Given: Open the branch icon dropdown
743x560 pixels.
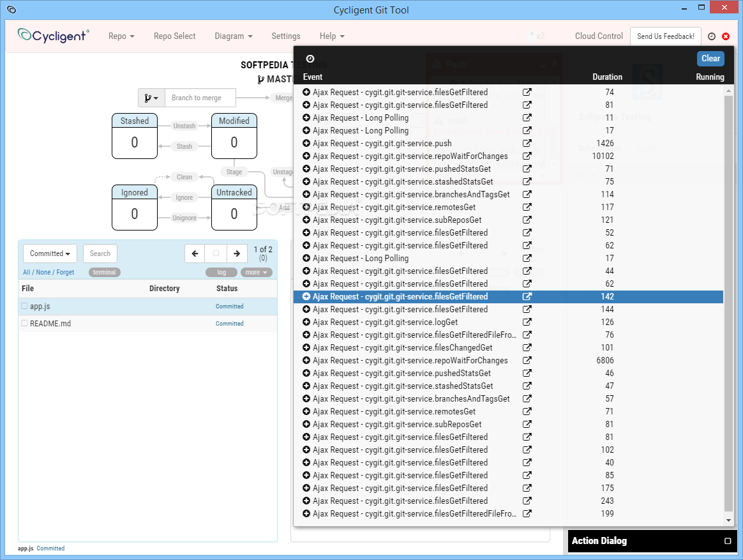Looking at the screenshot, I should tap(152, 98).
